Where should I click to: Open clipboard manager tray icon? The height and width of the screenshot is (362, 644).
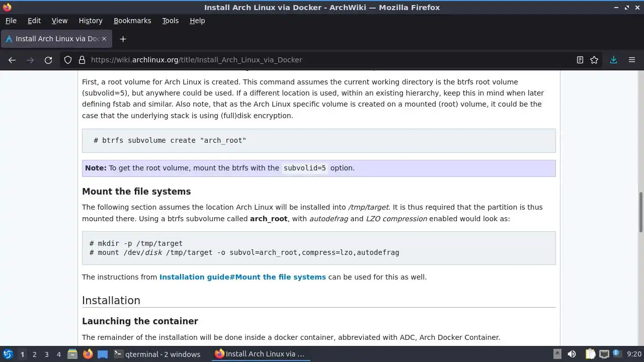coord(590,354)
